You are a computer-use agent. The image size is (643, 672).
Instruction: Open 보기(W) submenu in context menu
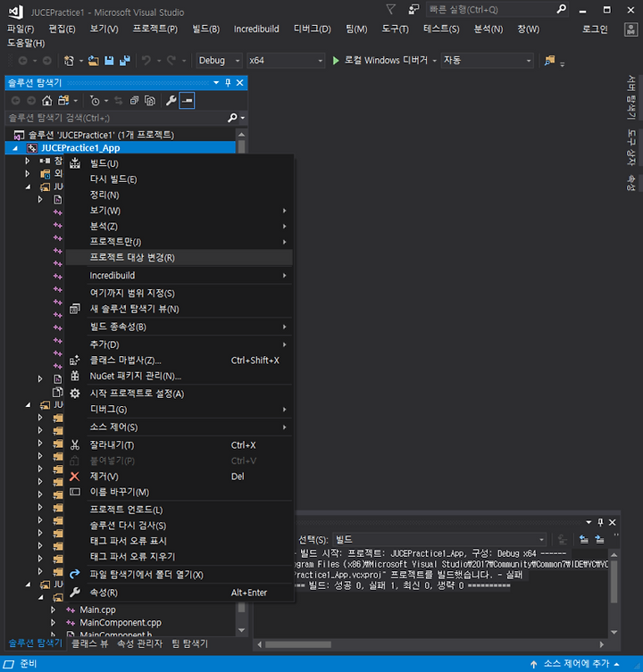pos(180,211)
